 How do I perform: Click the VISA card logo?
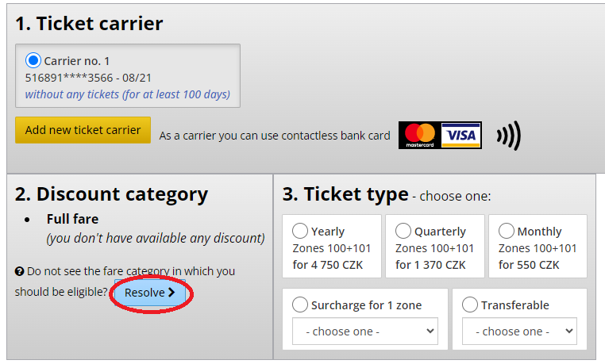(461, 135)
